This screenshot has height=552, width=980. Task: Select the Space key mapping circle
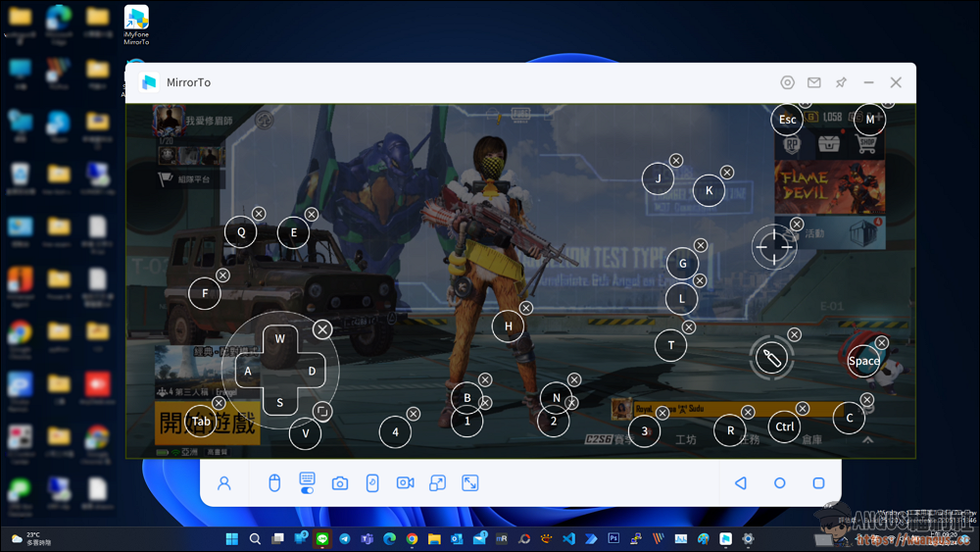pyautogui.click(x=863, y=361)
